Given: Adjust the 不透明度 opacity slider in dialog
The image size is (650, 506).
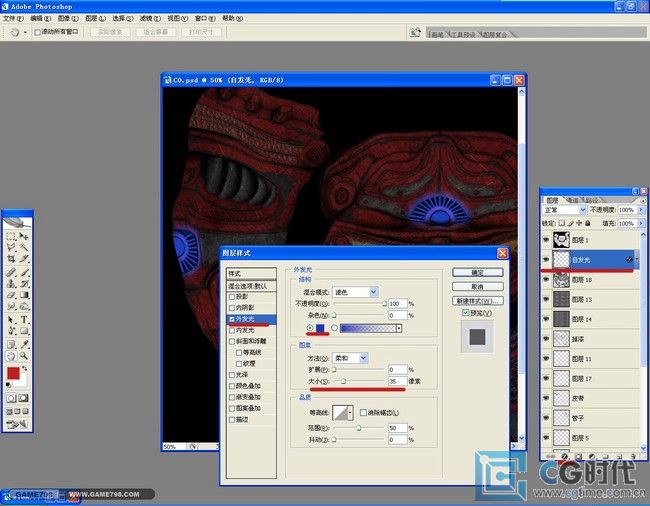Looking at the screenshot, I should 384,304.
